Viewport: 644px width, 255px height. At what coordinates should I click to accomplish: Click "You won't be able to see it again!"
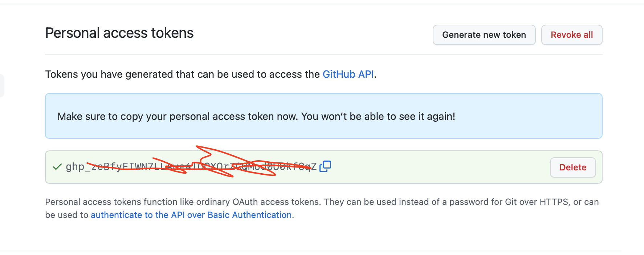378,117
